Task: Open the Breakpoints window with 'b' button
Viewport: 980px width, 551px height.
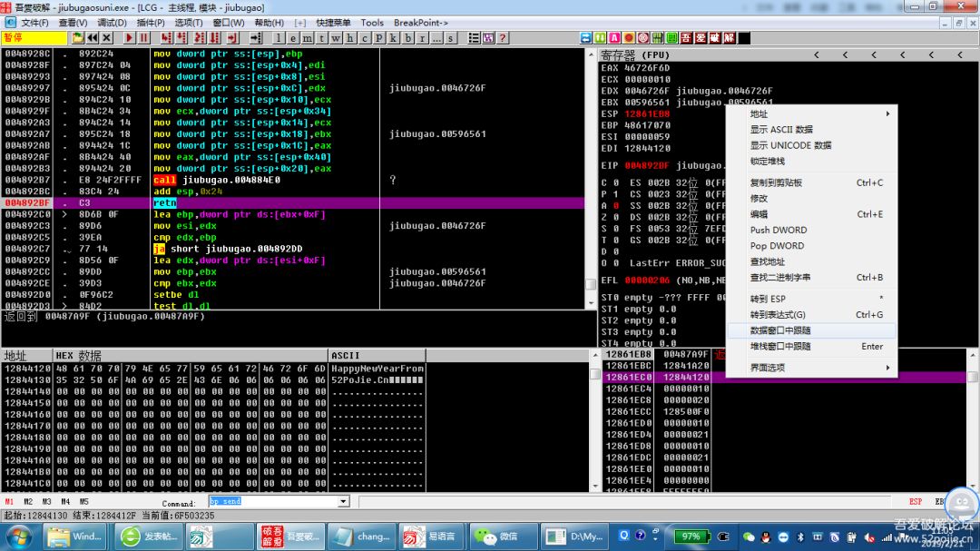Action: point(408,38)
